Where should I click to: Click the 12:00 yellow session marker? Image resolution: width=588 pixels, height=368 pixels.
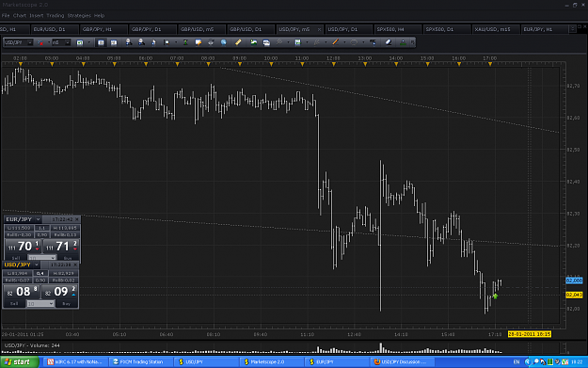[x=334, y=65]
